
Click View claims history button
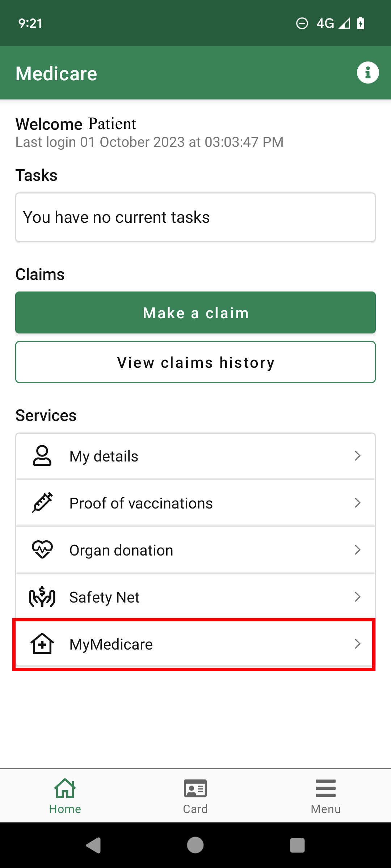(195, 362)
